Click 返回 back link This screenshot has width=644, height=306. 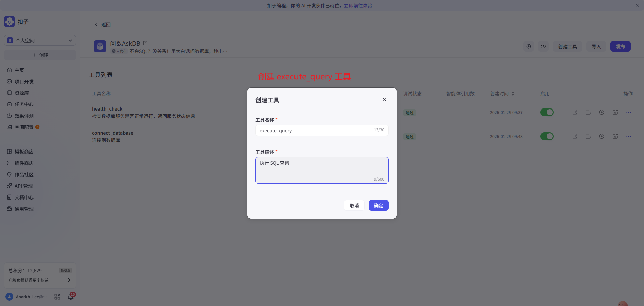coord(102,24)
